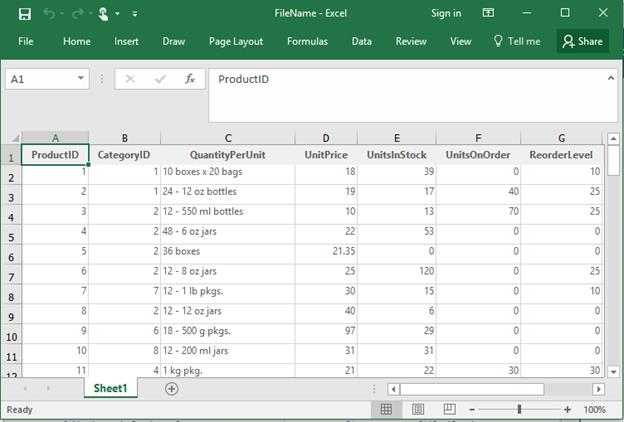The height and width of the screenshot is (422, 624).
Task: Click the Enter checkmark formula icon
Action: (160, 79)
